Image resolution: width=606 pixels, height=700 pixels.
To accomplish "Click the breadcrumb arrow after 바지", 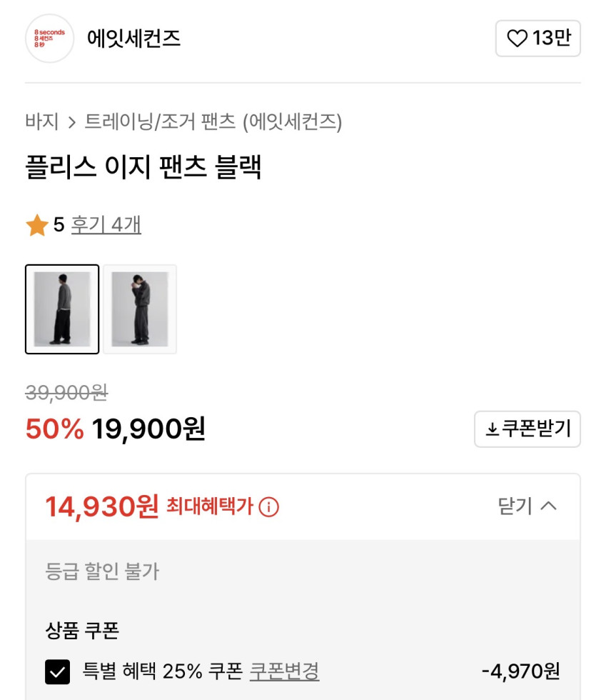I will (71, 123).
